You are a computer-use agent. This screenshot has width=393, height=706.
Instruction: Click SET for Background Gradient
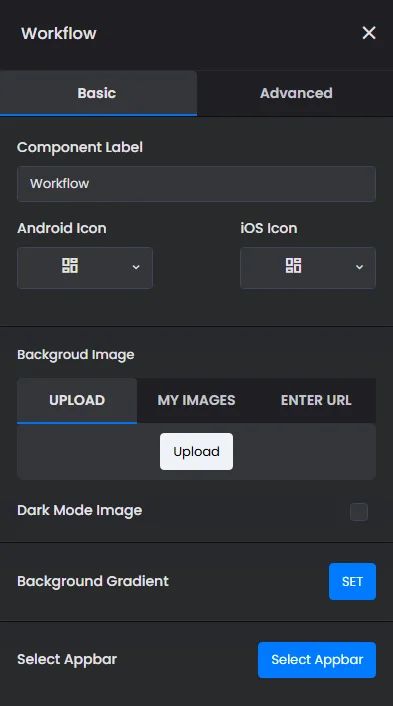[x=352, y=581]
